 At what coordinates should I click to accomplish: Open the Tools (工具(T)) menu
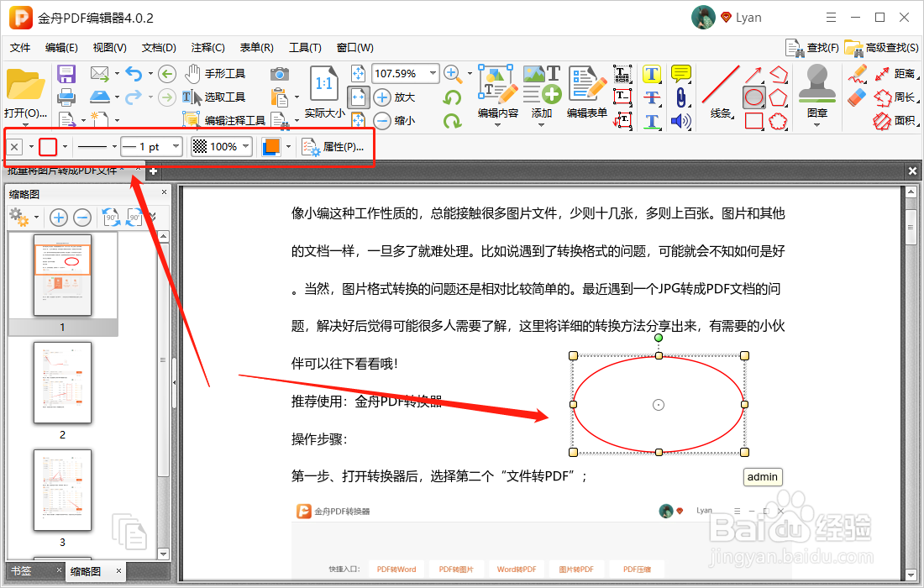coord(305,48)
